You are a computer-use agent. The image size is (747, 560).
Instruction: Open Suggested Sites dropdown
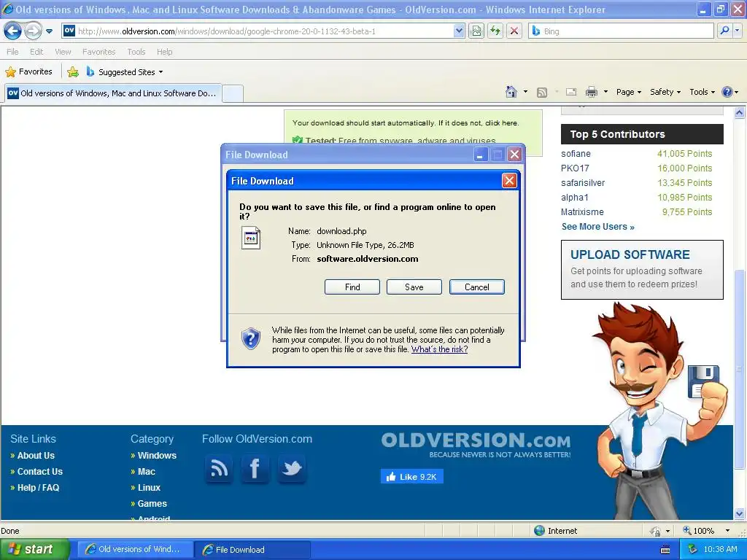[x=124, y=72]
